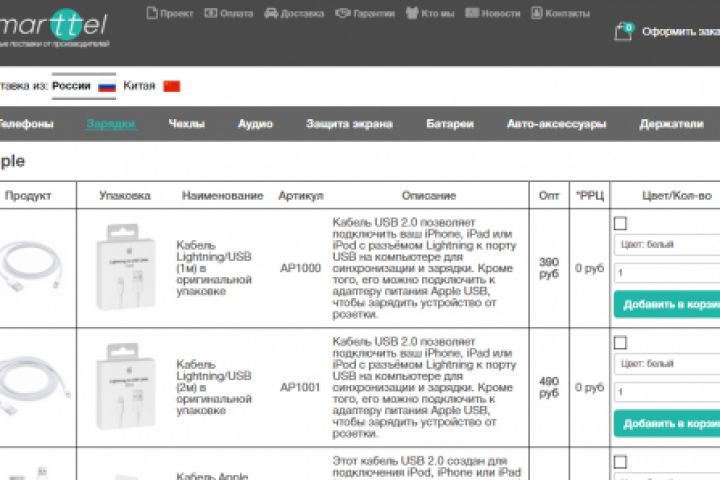This screenshot has height=480, width=720.
Task: Click the 1m Lightning cable product image
Action: click(x=31, y=267)
